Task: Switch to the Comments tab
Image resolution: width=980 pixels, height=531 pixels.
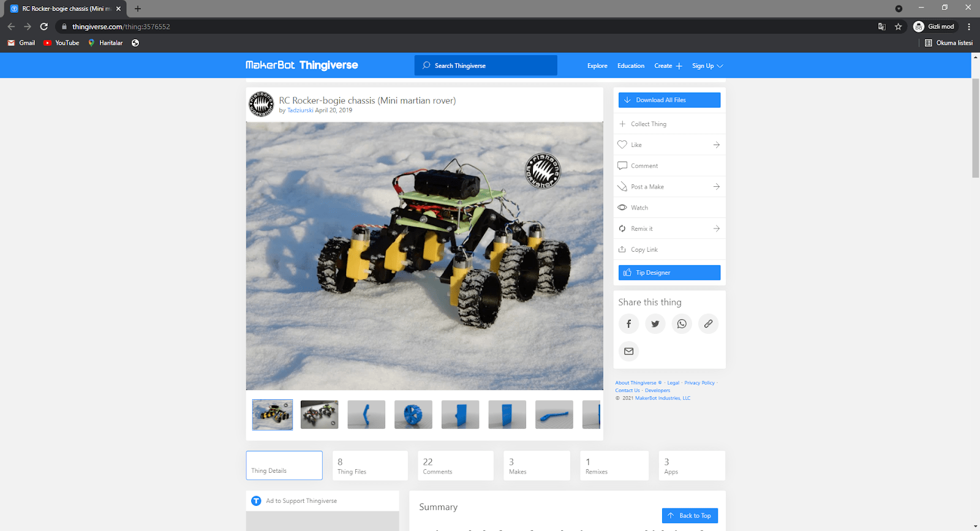Action: 455,466
